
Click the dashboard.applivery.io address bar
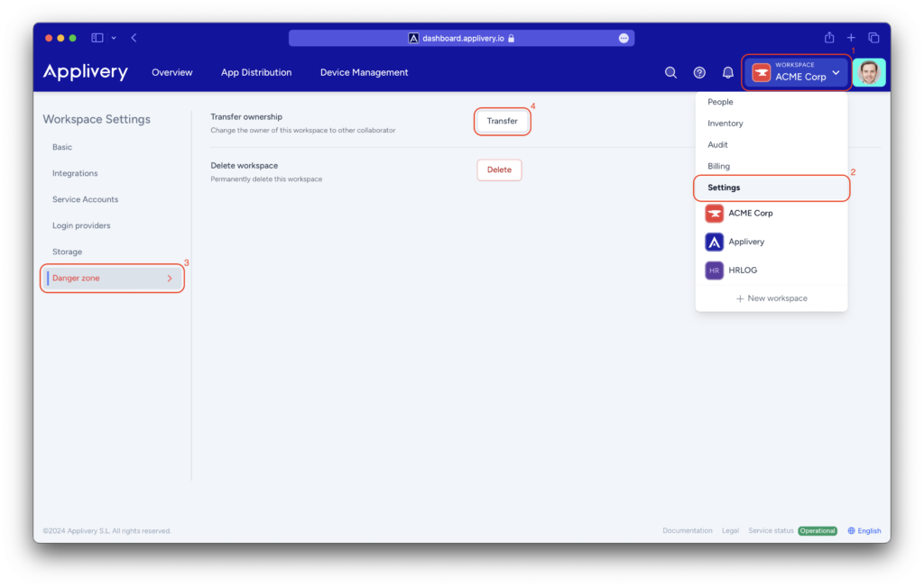click(x=461, y=38)
